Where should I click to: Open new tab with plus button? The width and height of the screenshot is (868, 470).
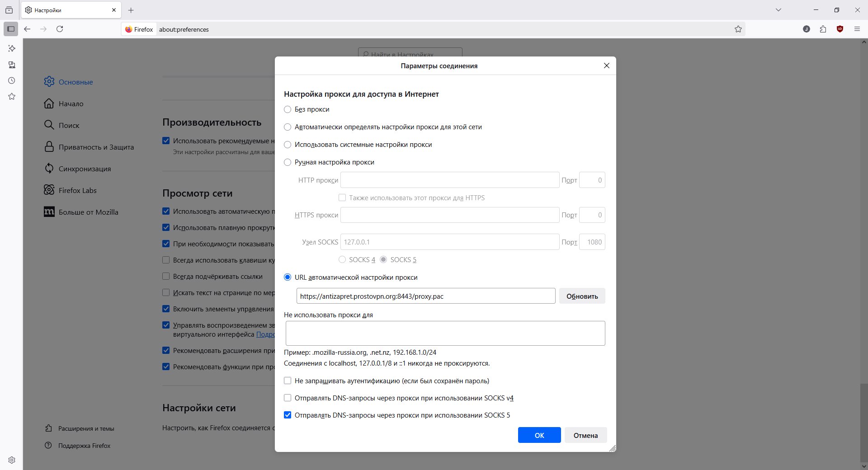[131, 10]
